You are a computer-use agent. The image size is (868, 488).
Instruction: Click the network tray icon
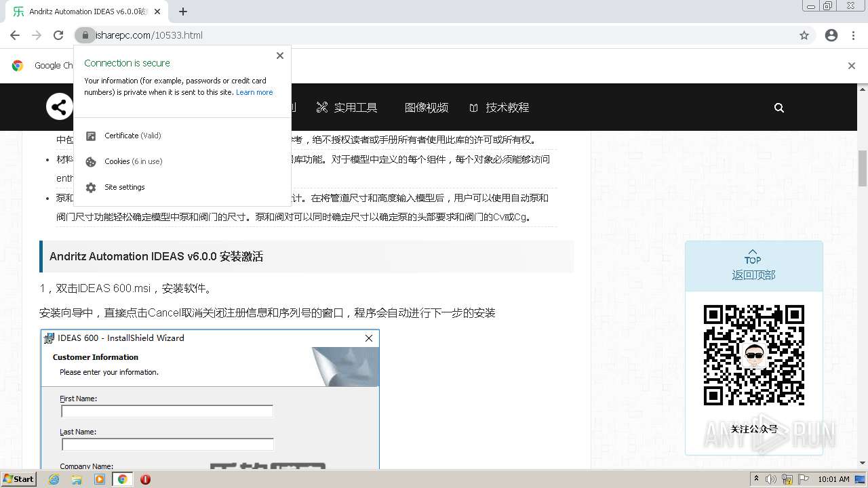click(787, 479)
